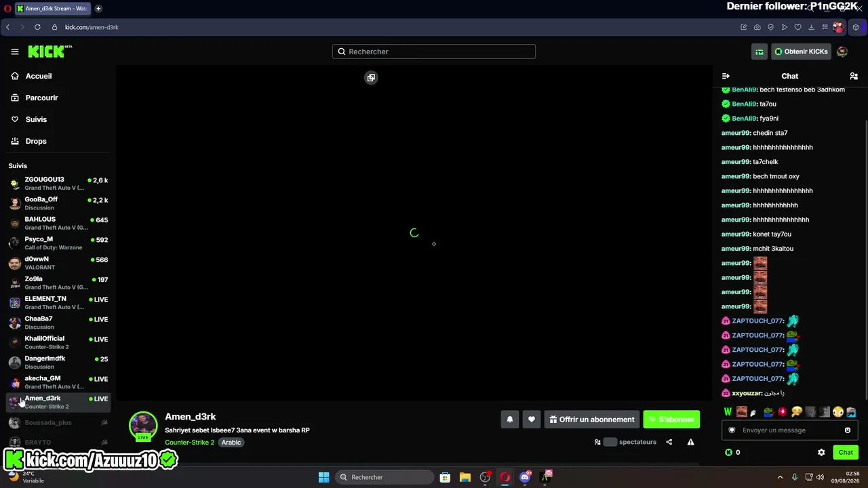Screen dimensions: 868x488
Task: Open Opera extensions cube icon
Action: pyautogui.click(x=856, y=27)
